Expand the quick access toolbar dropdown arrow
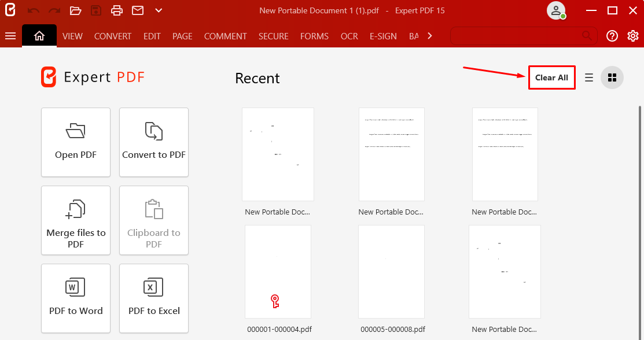The image size is (644, 340). [159, 10]
